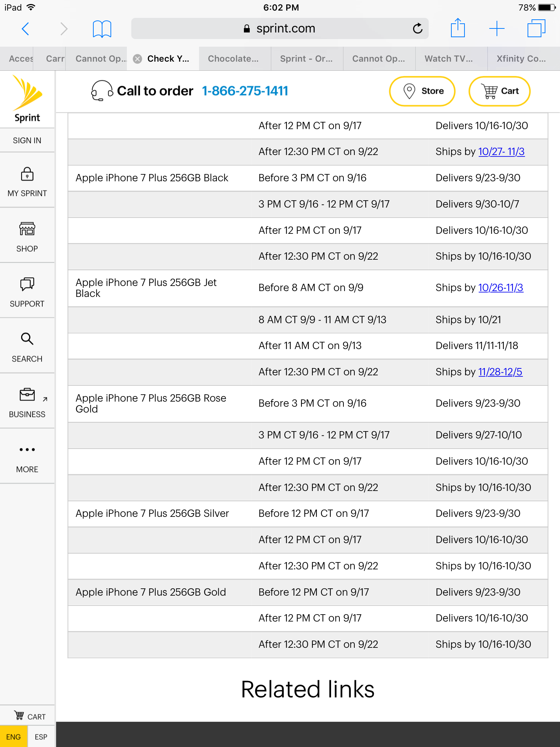Open the first Cannot Op... tab
Image resolution: width=560 pixels, height=747 pixels.
point(97,59)
